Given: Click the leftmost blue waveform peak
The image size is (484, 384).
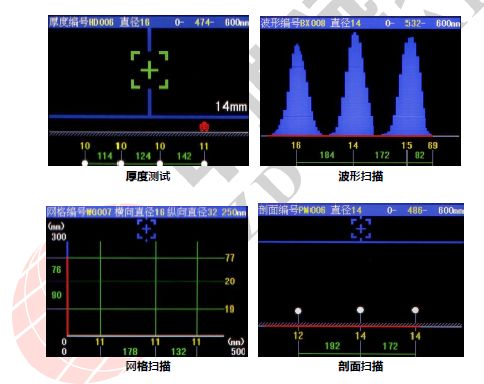Looking at the screenshot, I should (297, 89).
